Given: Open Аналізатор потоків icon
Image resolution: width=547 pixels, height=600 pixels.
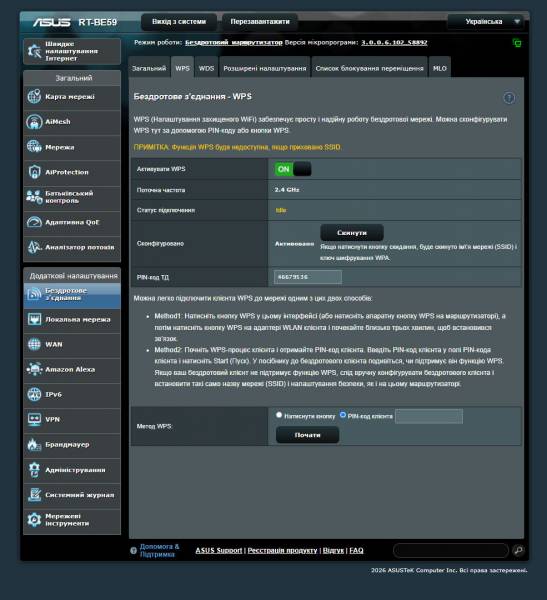Looking at the screenshot, I should coord(34,247).
